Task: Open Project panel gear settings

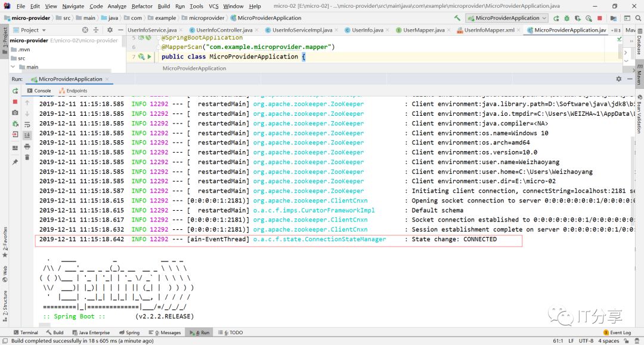Action: pos(110,30)
